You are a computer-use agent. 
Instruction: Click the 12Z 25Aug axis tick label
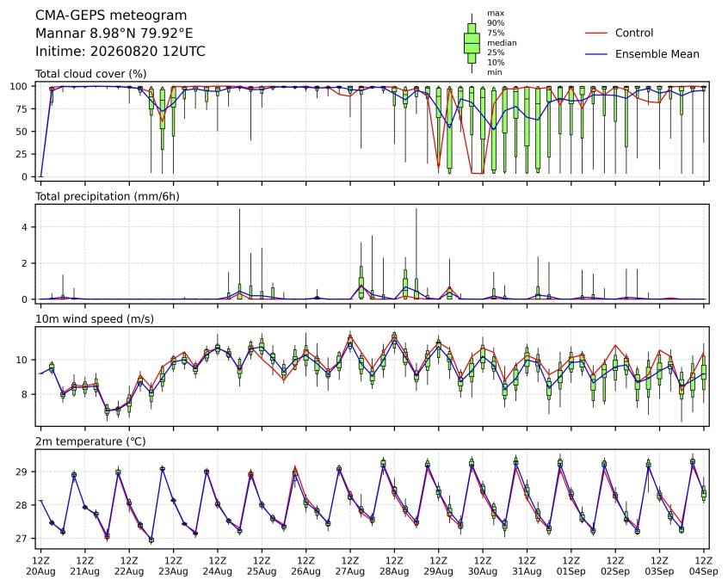262,566
